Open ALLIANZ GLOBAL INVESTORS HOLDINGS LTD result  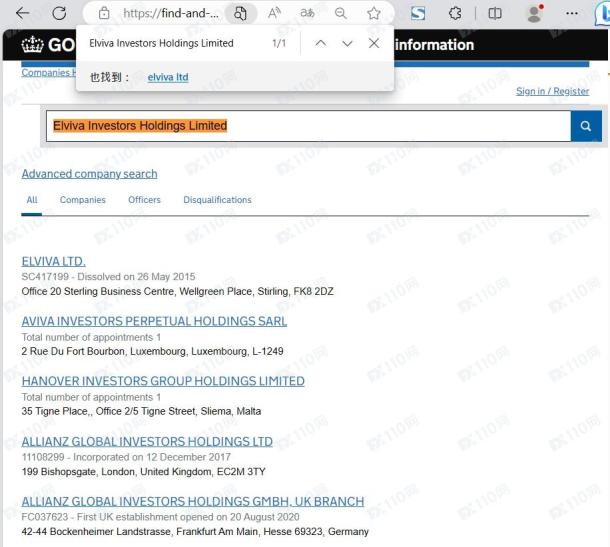147,441
